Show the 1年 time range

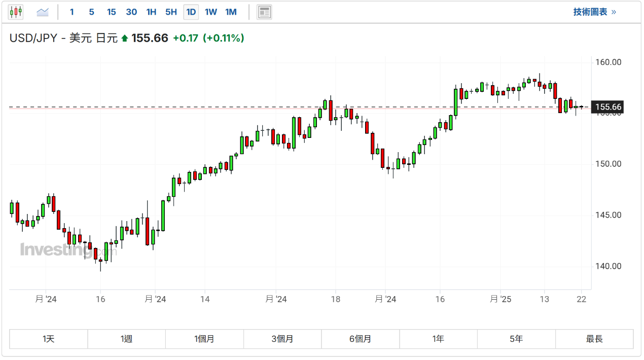439,339
